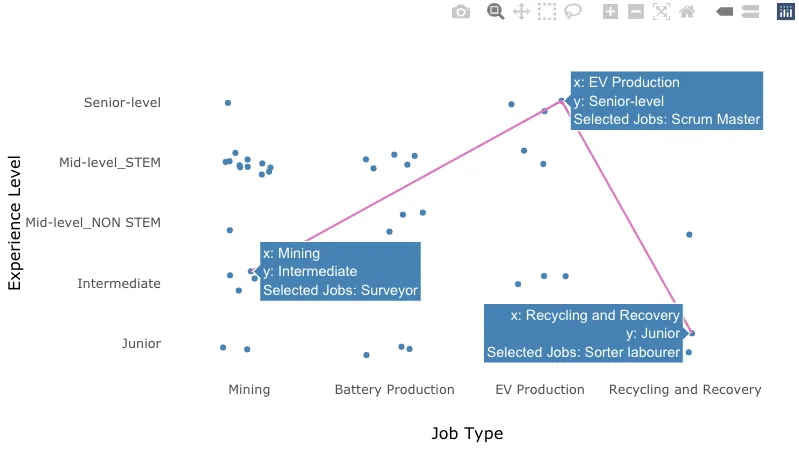799x450 pixels.
Task: Choose the Lasso Select tool
Action: coord(573,11)
